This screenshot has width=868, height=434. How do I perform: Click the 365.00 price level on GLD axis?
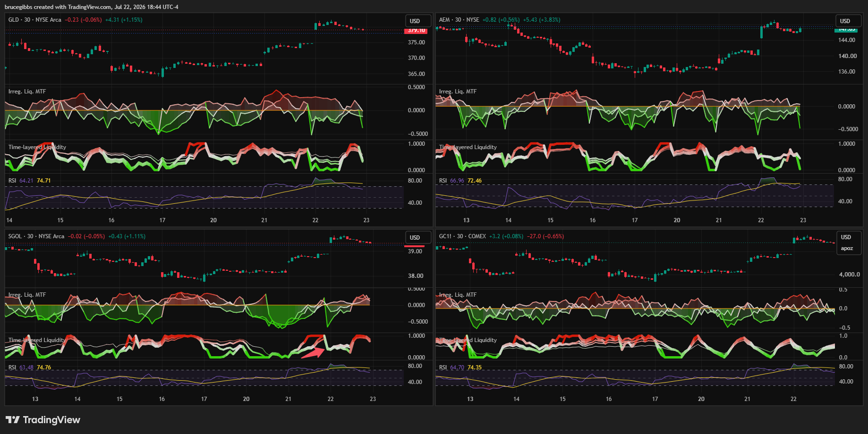point(417,74)
